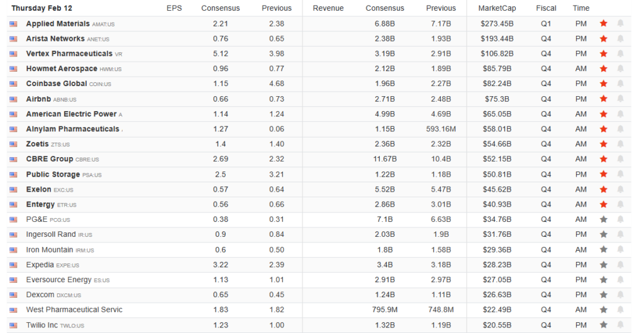The width and height of the screenshot is (644, 333).
Task: Click the bell alert icon for Arista Networks
Action: tap(620, 39)
